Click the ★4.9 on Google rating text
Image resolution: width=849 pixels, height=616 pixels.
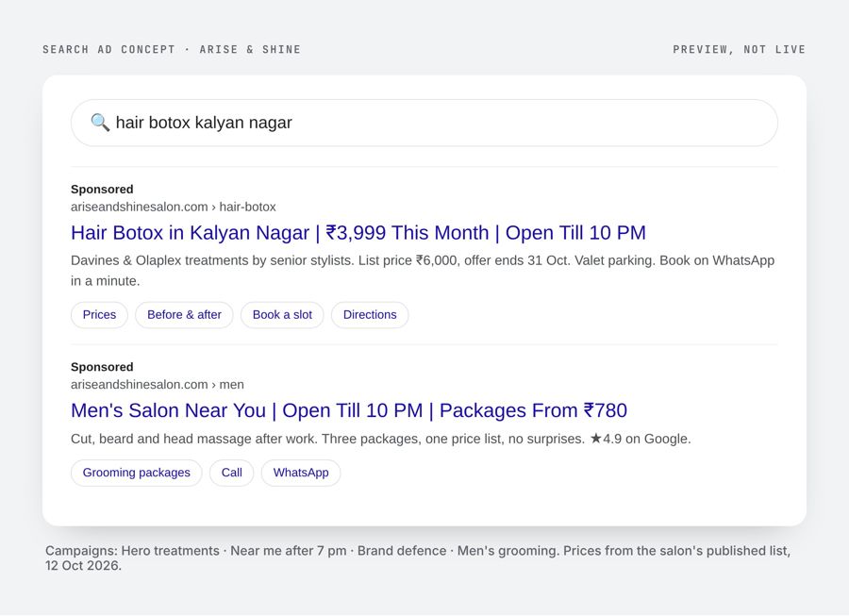[641, 439]
